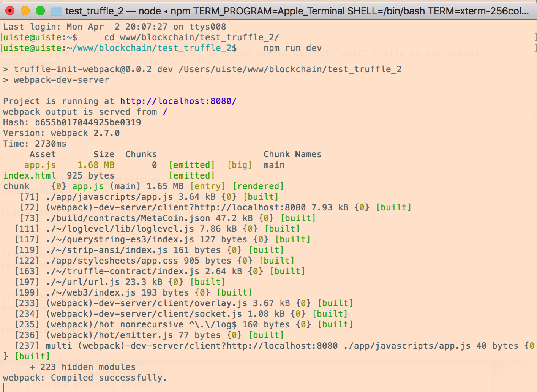Click the 'Time: 2730ms' line

click(x=35, y=144)
